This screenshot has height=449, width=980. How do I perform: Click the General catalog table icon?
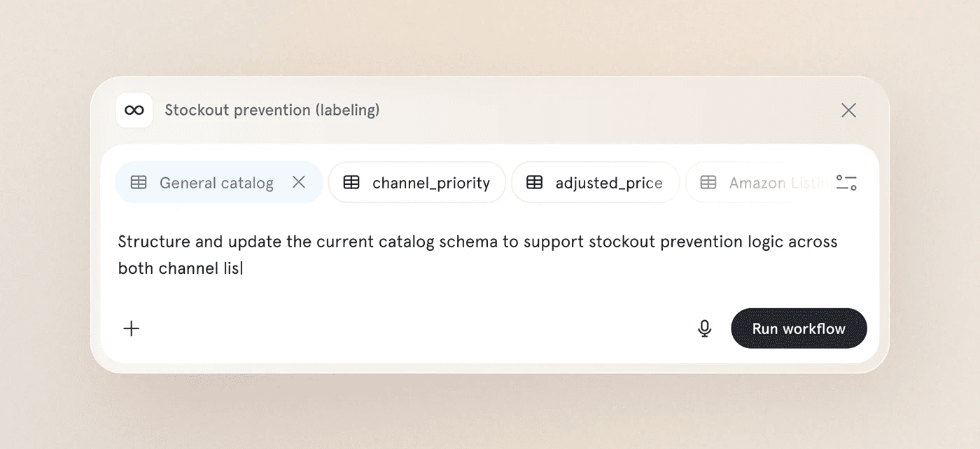(139, 182)
